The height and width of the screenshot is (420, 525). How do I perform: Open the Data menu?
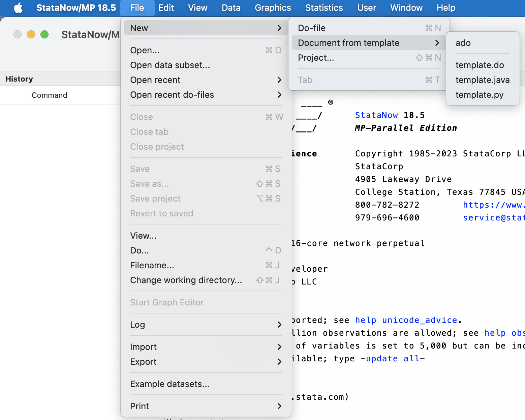pyautogui.click(x=231, y=8)
